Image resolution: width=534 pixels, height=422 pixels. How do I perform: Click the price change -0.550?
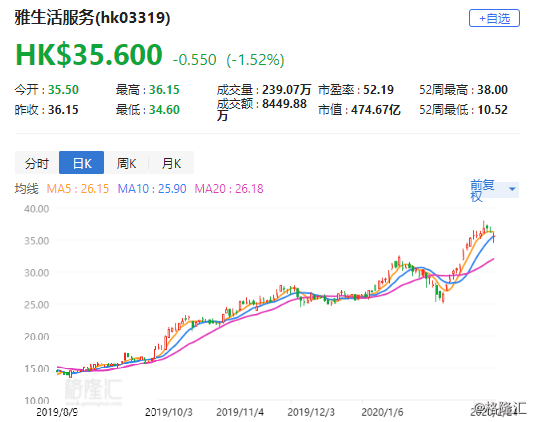[x=194, y=60]
